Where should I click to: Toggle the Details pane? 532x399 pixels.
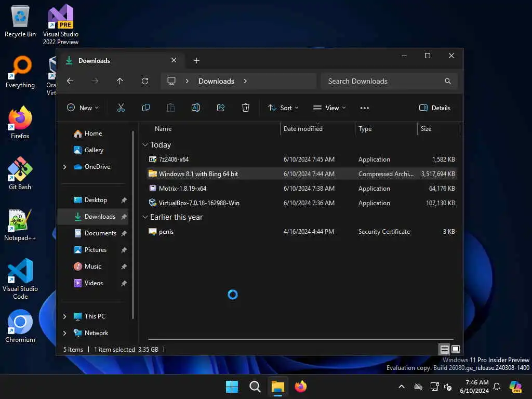click(x=435, y=108)
